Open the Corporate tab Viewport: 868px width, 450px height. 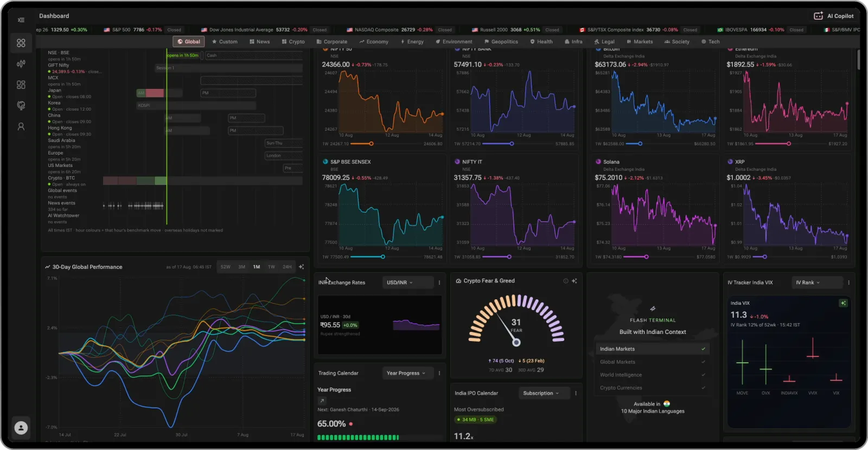[x=332, y=41]
